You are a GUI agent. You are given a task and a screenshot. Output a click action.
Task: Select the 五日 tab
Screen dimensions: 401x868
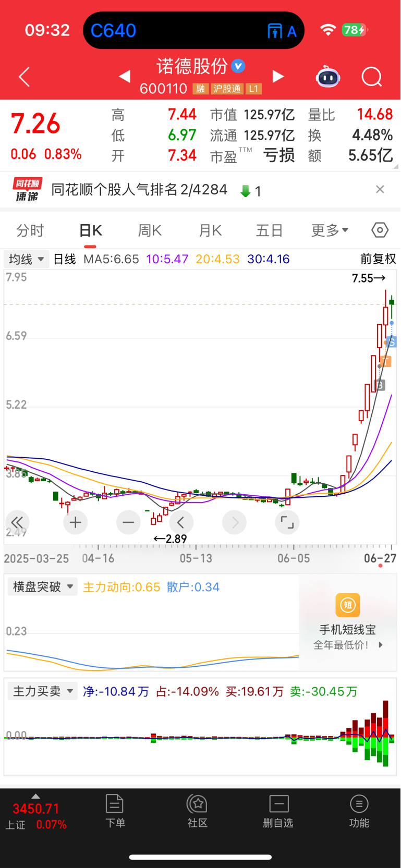click(270, 230)
